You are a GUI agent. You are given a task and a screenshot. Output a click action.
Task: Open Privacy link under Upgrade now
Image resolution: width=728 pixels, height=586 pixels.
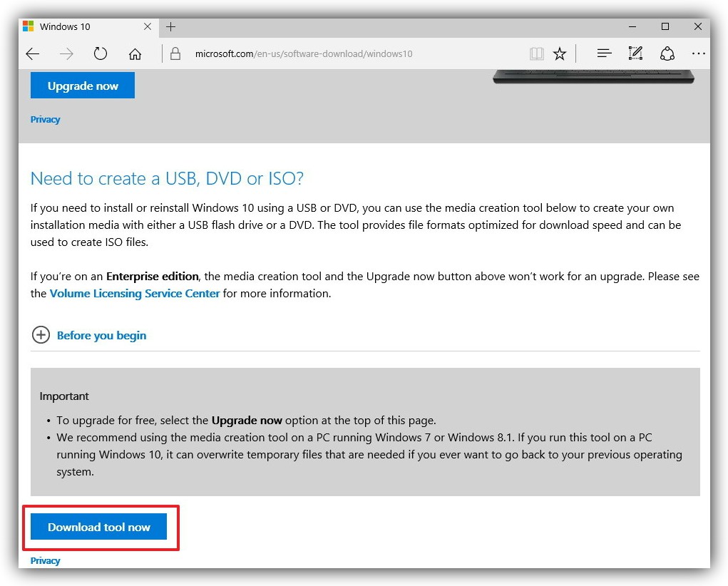click(45, 119)
